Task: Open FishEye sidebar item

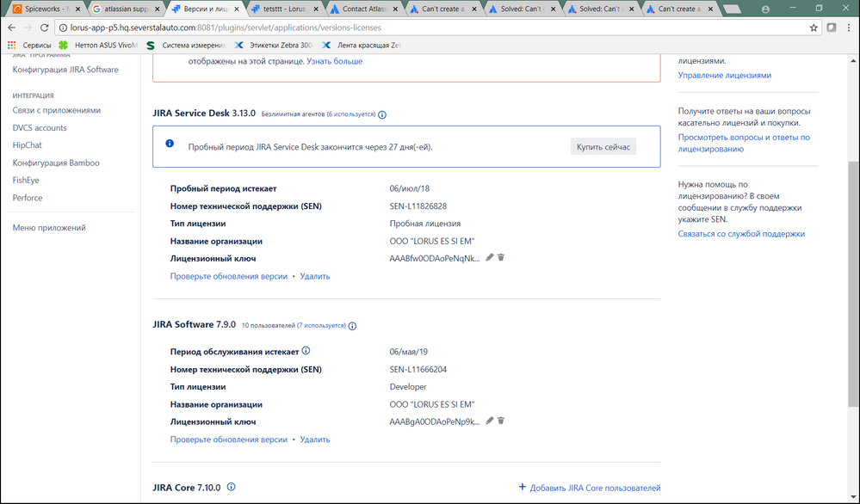Action: (x=26, y=181)
